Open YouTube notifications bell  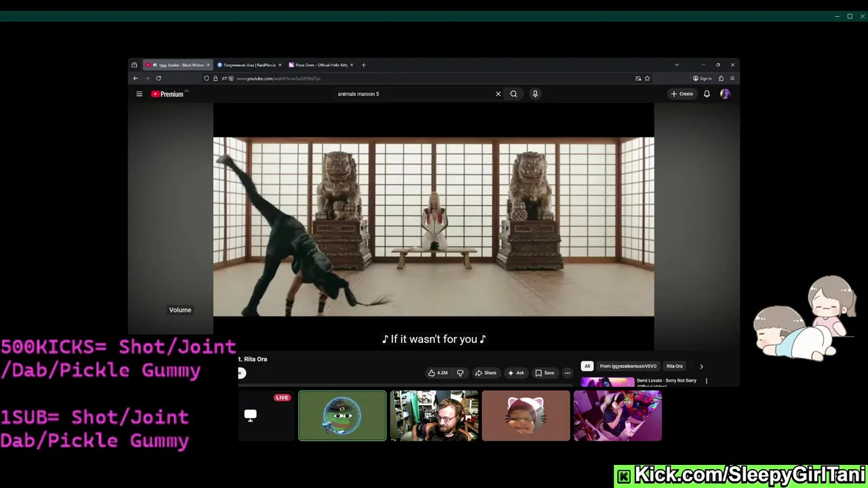click(x=707, y=94)
